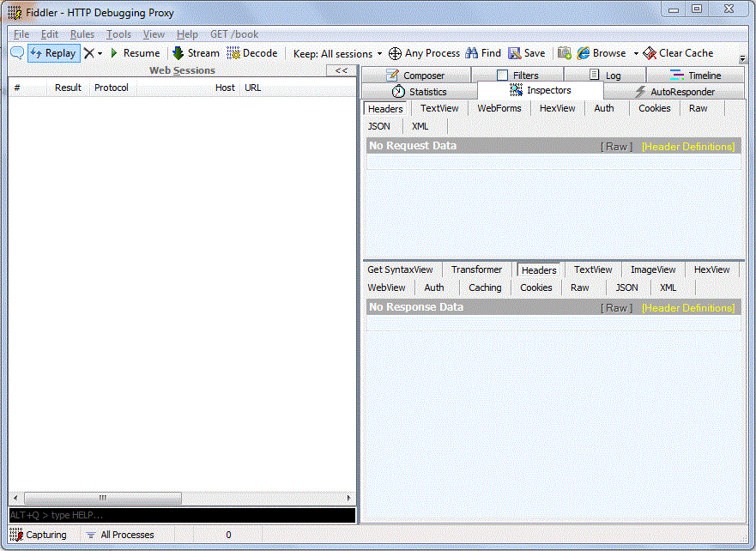Open the Rules menu
Screen dimensions: 756x551
82,34
